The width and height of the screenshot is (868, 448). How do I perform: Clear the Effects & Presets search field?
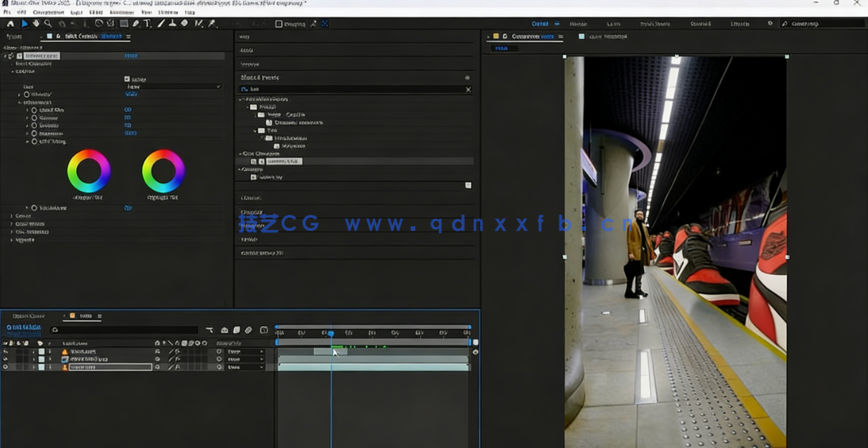(468, 89)
